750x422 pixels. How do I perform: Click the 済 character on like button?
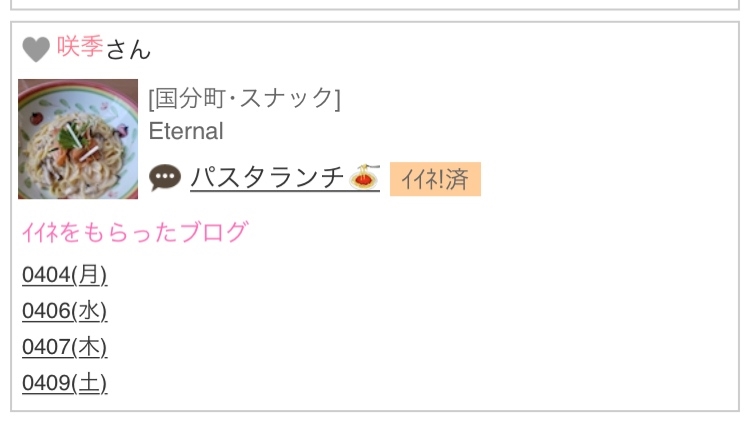pos(456,179)
